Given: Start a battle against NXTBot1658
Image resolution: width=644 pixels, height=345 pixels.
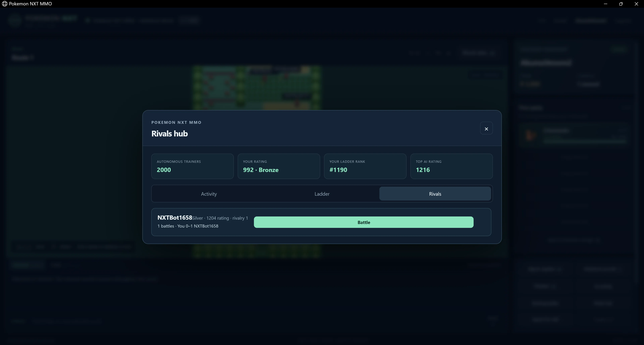Looking at the screenshot, I should coord(363,222).
